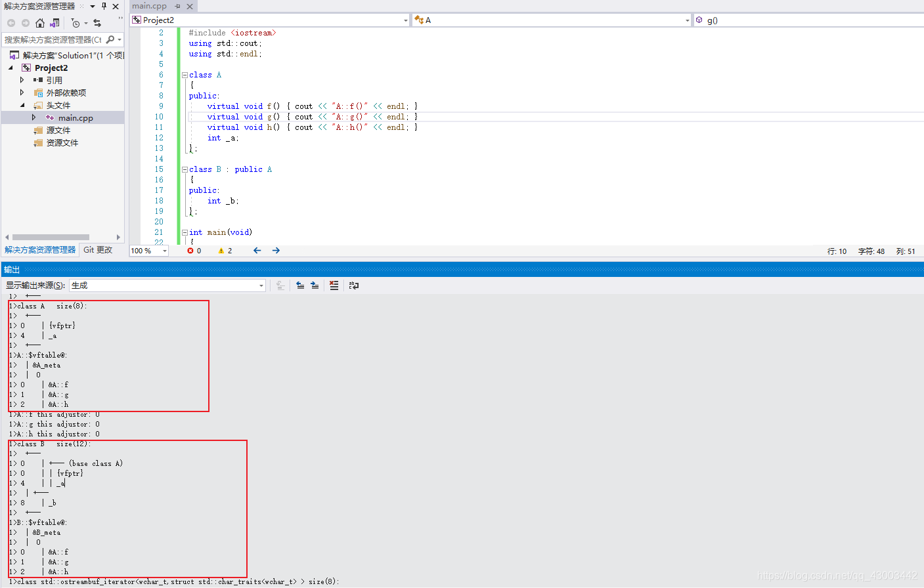Go to next message in Output panel
924x588 pixels.
tap(315, 285)
